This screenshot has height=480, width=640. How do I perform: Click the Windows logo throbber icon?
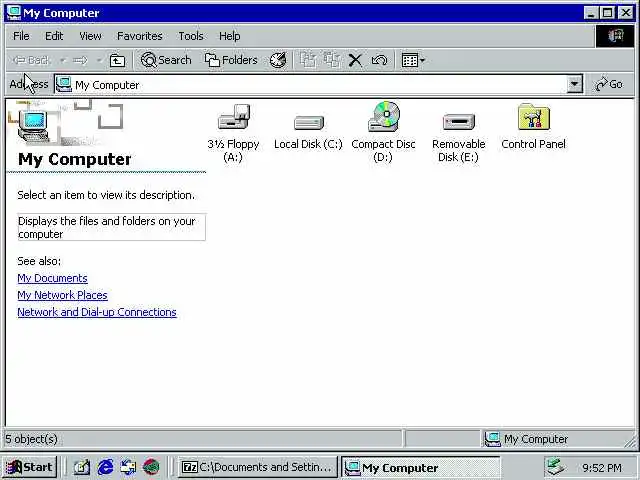click(x=615, y=36)
